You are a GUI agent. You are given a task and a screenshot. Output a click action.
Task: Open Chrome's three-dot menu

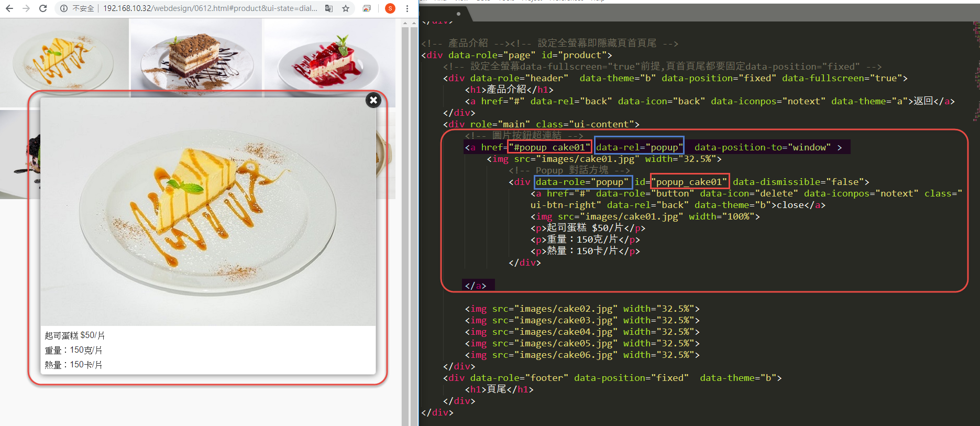[x=407, y=8]
